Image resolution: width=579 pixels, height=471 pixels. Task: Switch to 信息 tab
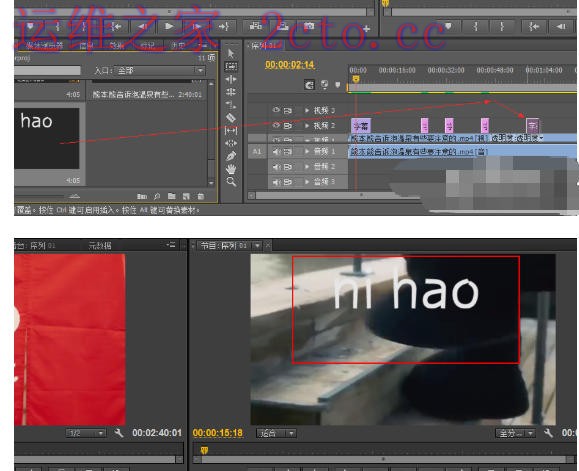coord(87,46)
